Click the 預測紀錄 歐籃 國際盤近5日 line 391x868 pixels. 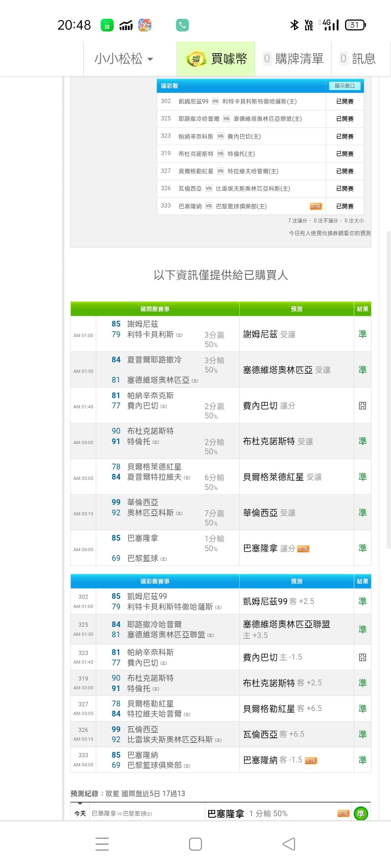[127, 793]
